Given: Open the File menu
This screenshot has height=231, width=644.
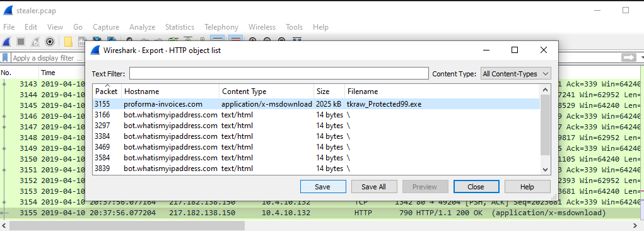Looking at the screenshot, I should [9, 27].
